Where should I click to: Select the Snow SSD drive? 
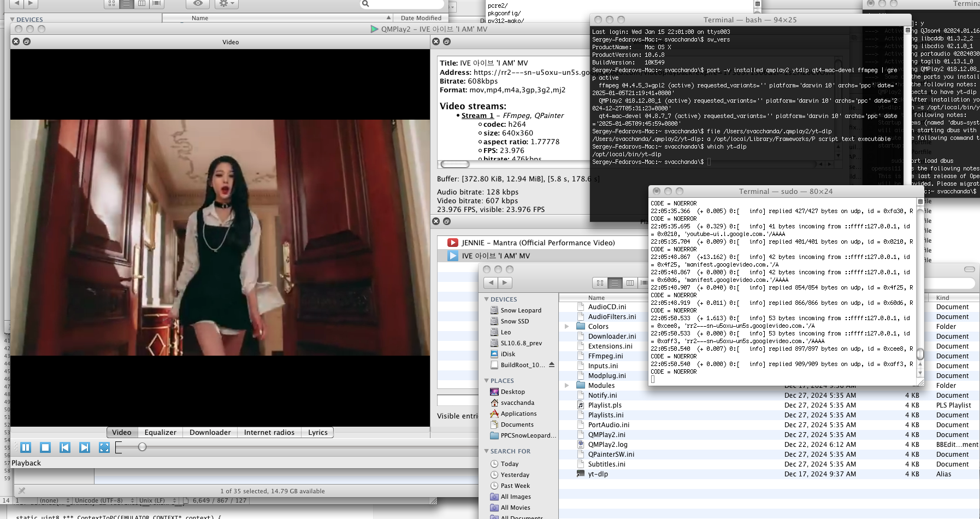515,321
